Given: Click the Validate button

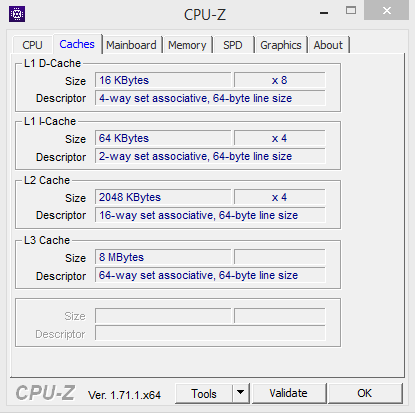Looking at the screenshot, I should point(288,393).
